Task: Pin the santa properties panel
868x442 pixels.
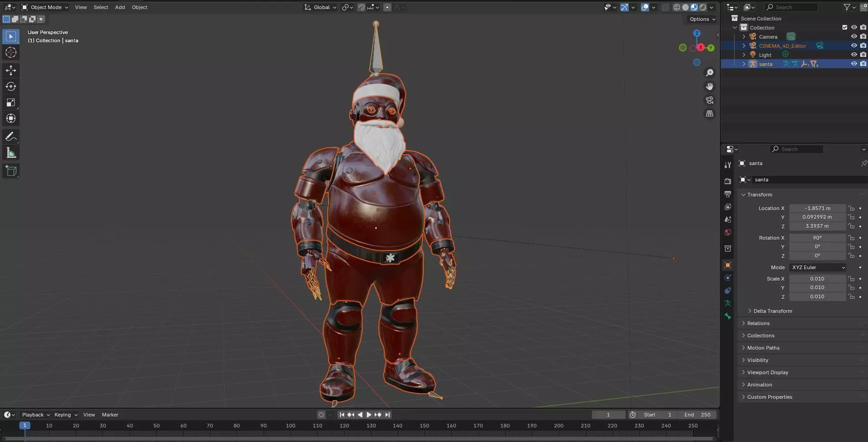Action: [x=863, y=163]
